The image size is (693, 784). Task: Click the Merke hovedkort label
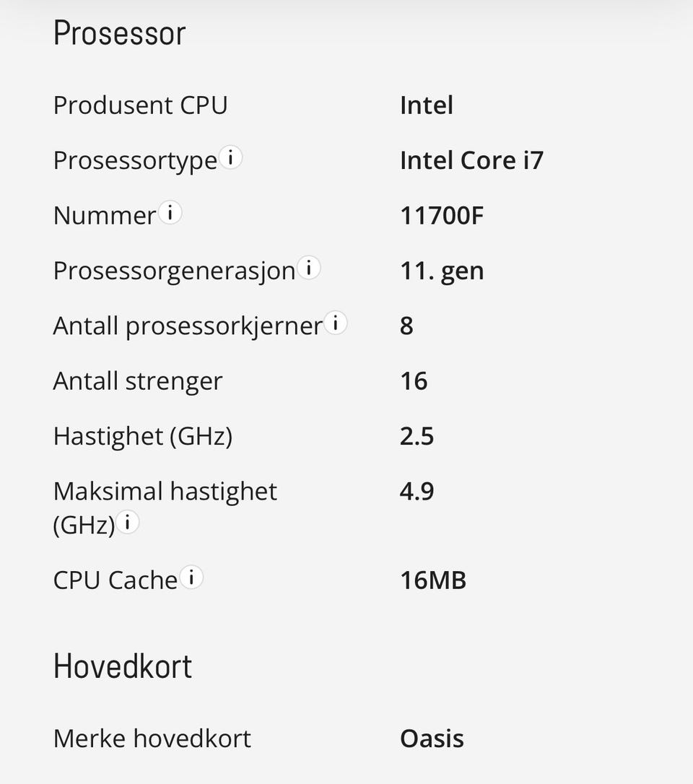click(x=152, y=739)
